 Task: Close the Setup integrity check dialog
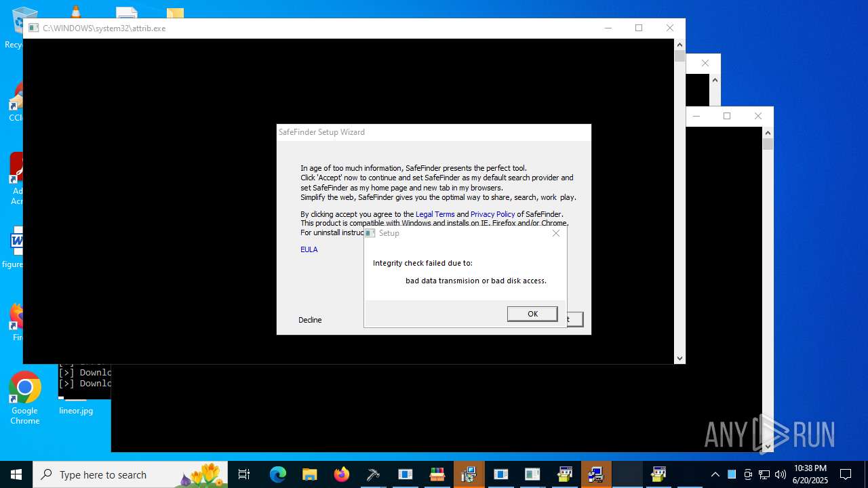556,233
